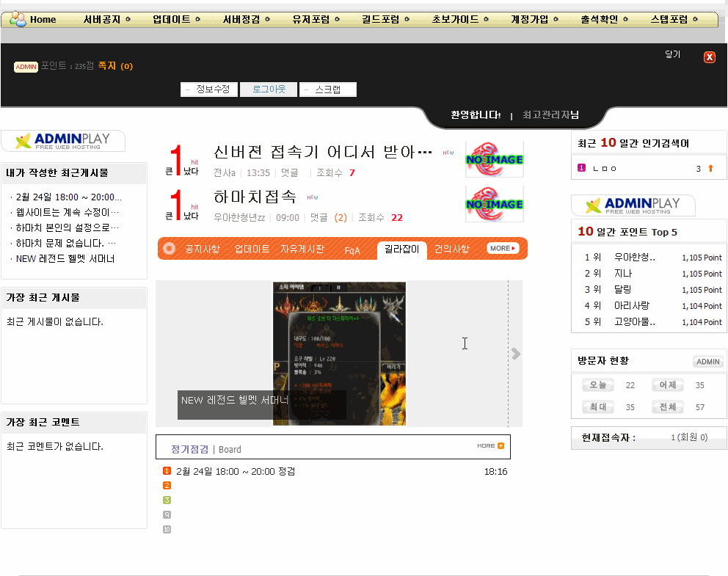Close the login panel with red X
This screenshot has width=728, height=576.
(x=710, y=57)
